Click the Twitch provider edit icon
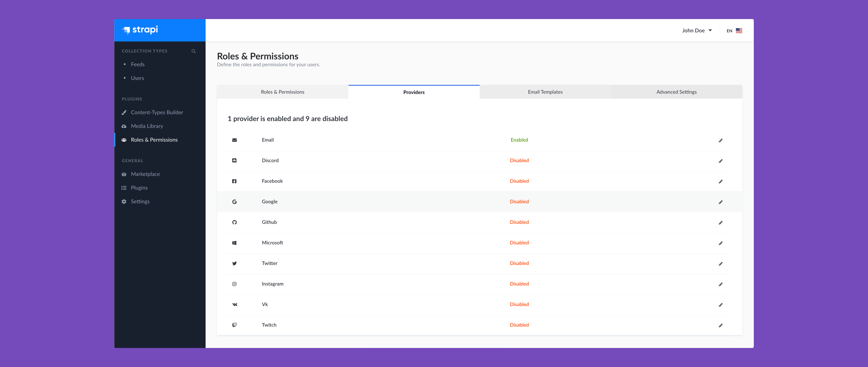Screen dimensions: 868x367 coord(721,325)
